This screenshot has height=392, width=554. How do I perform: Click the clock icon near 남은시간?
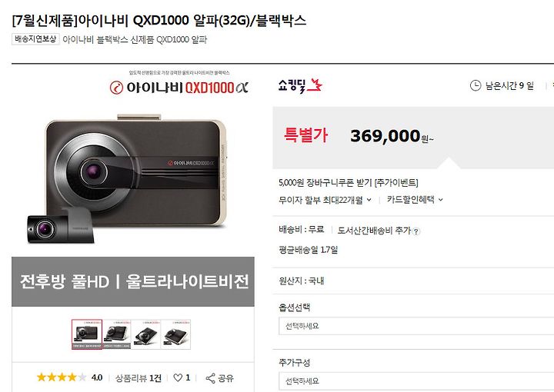476,85
